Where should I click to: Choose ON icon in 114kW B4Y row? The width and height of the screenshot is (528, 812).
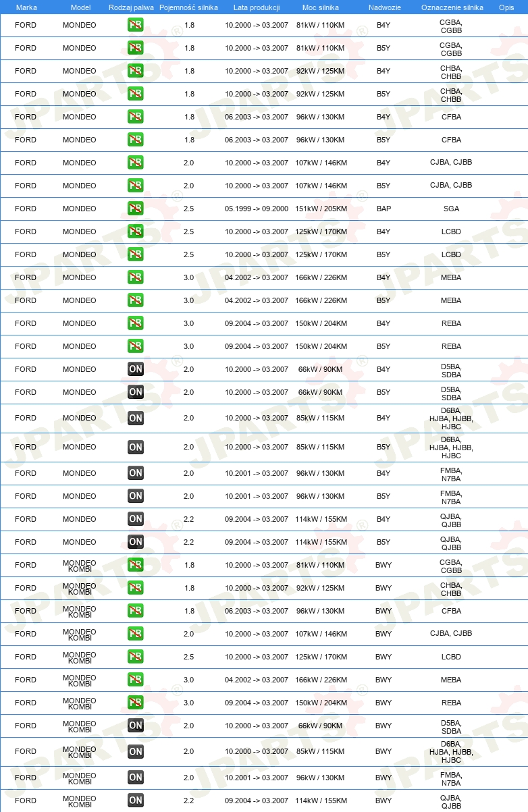click(x=136, y=520)
